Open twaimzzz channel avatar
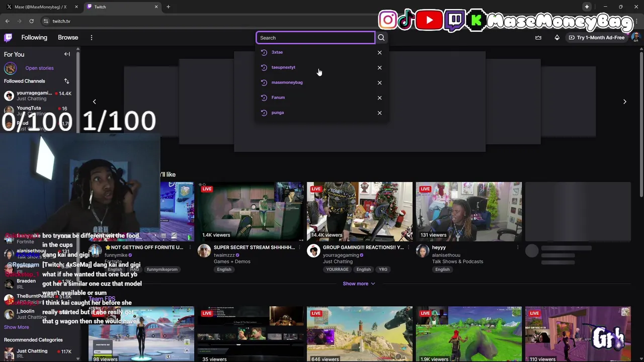Viewport: 644px width, 362px height. (204, 251)
